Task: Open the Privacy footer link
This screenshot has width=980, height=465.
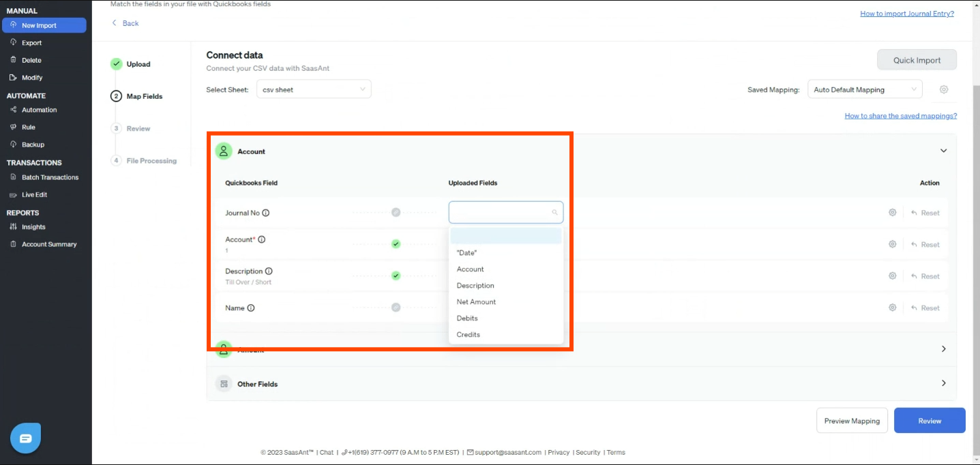Action: 559,452
